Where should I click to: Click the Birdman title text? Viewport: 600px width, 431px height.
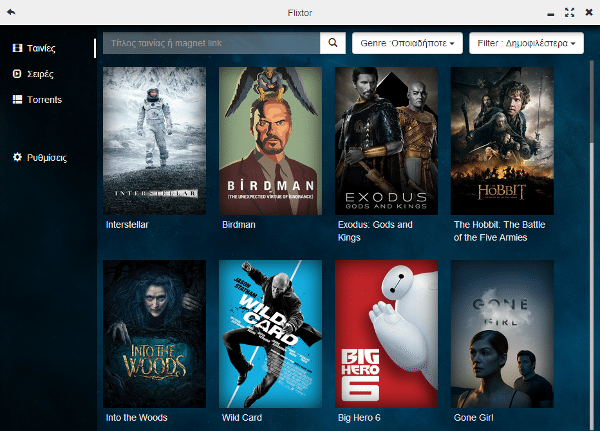point(238,225)
